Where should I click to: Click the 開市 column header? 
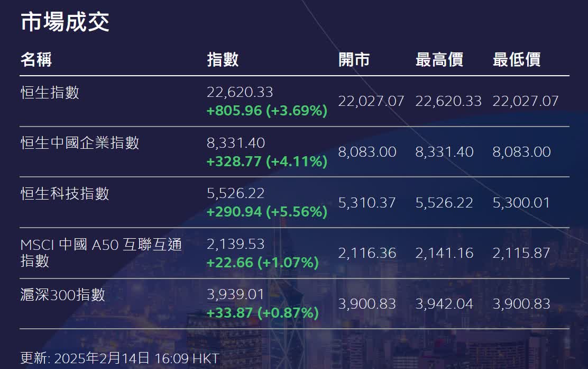tap(354, 59)
